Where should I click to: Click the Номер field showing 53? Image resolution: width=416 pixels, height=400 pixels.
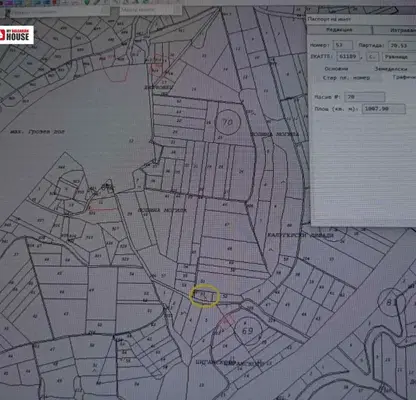[342, 45]
